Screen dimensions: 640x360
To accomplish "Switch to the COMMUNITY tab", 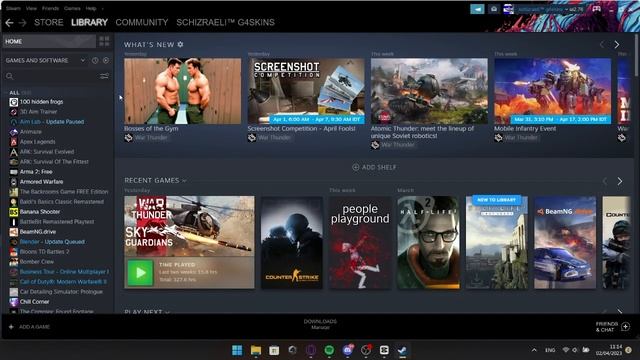I will click(x=142, y=22).
